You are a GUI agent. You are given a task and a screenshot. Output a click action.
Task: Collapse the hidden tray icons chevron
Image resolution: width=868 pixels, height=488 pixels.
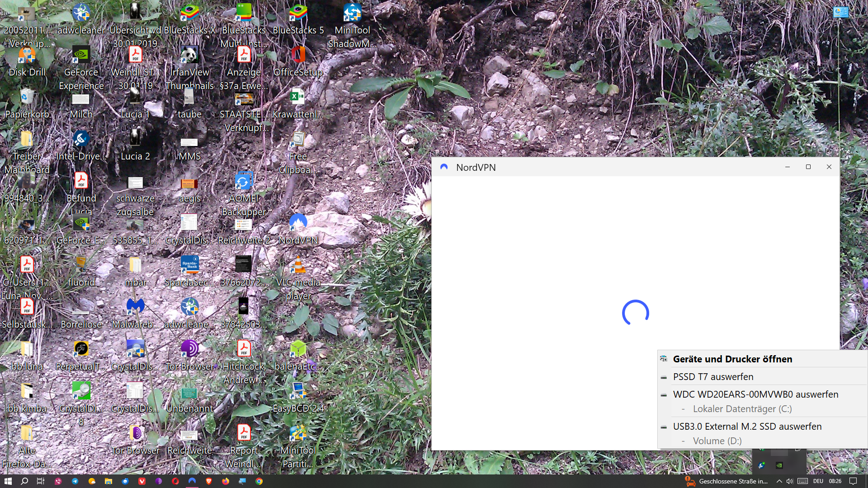[x=779, y=481]
